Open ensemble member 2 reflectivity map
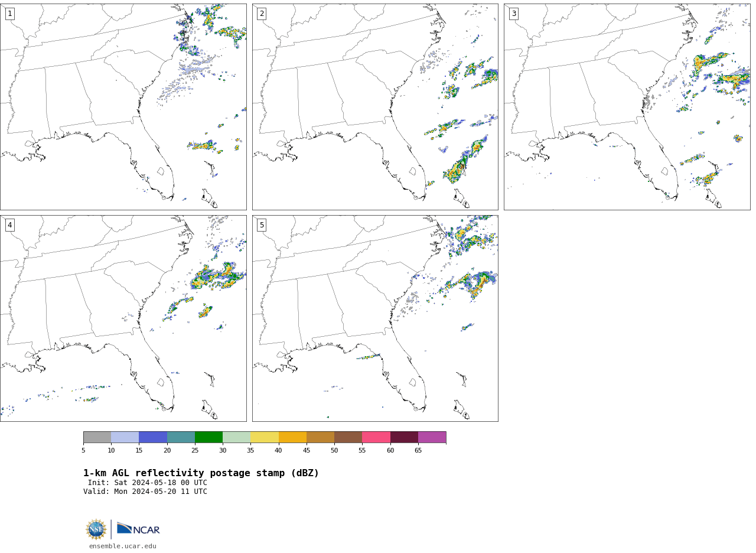 coord(375,107)
